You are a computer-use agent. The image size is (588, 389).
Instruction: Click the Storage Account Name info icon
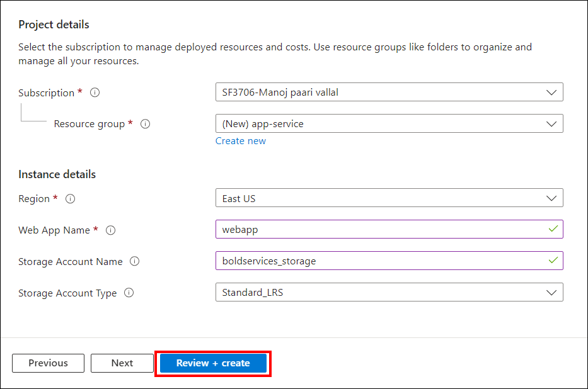[134, 262]
